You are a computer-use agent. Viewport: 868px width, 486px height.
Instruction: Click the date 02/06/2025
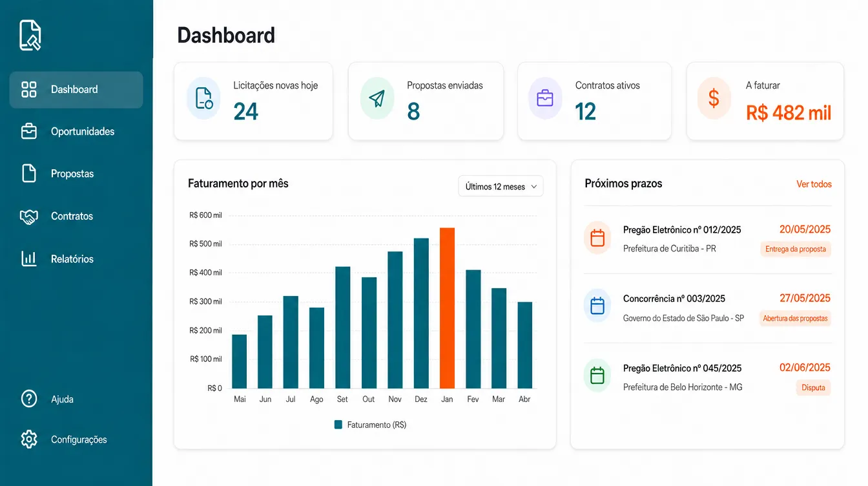tap(805, 368)
